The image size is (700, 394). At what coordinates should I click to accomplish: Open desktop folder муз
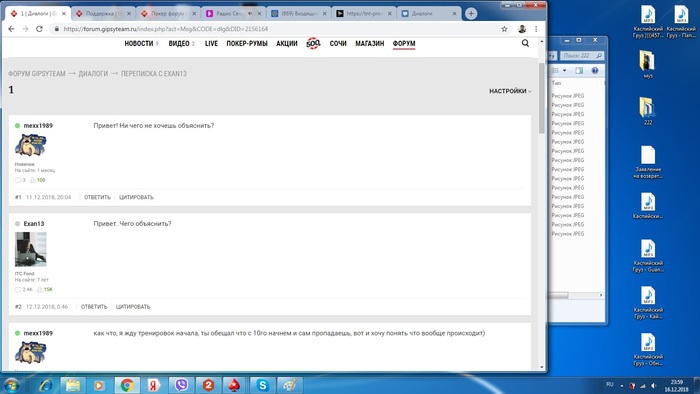coord(648,64)
